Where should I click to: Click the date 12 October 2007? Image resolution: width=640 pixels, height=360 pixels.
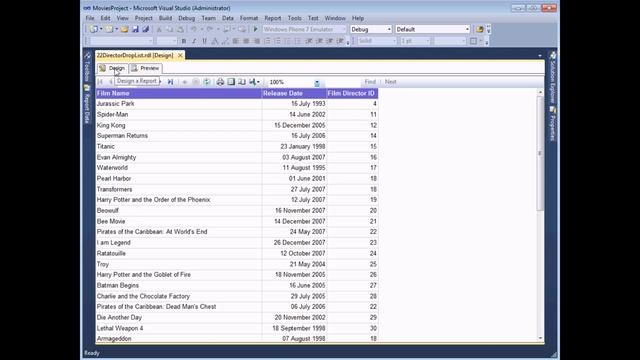[303, 253]
